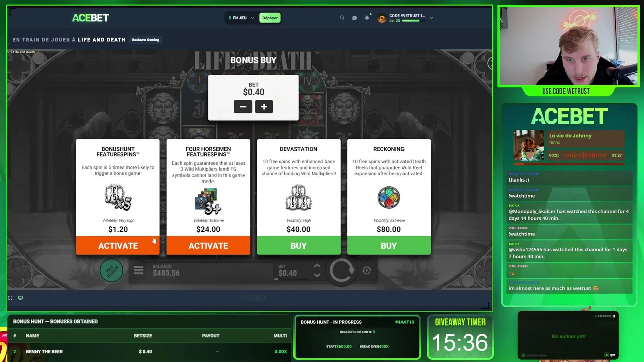This screenshot has height=362, width=644.
Task: Click the Devastation FS symbols icon
Action: [298, 197]
